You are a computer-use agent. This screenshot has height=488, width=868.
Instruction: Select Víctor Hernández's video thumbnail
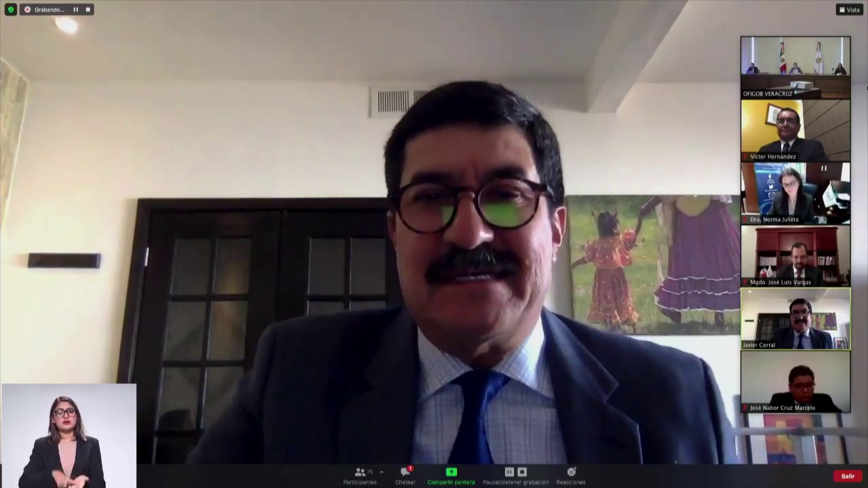click(795, 129)
